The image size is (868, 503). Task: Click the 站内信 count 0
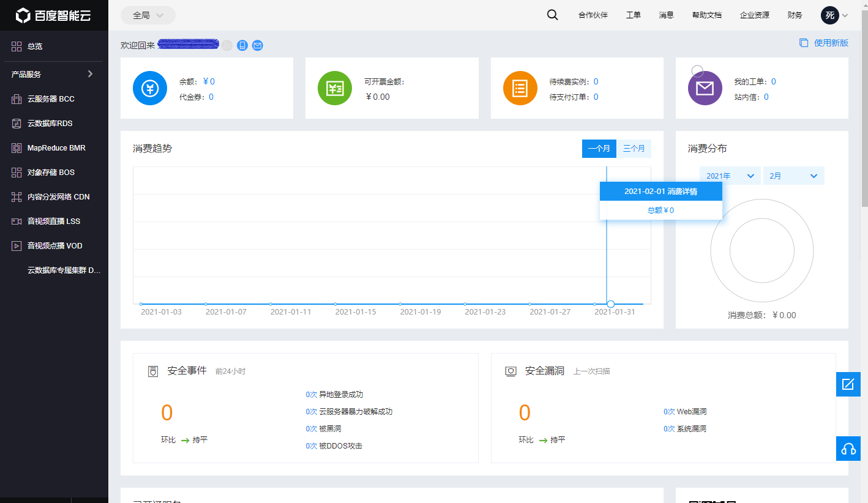pyautogui.click(x=766, y=97)
